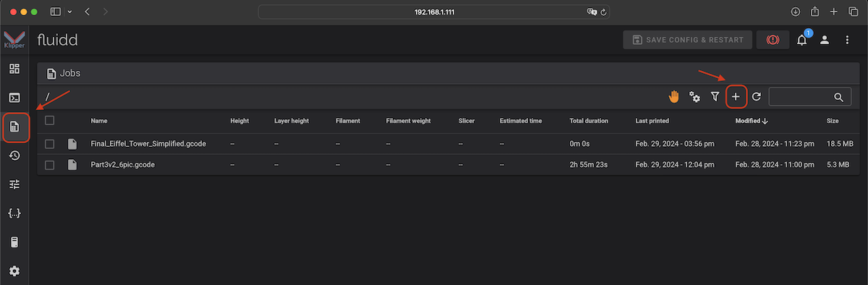Image resolution: width=868 pixels, height=285 pixels.
Task: Open the three-dot overflow menu
Action: (847, 40)
